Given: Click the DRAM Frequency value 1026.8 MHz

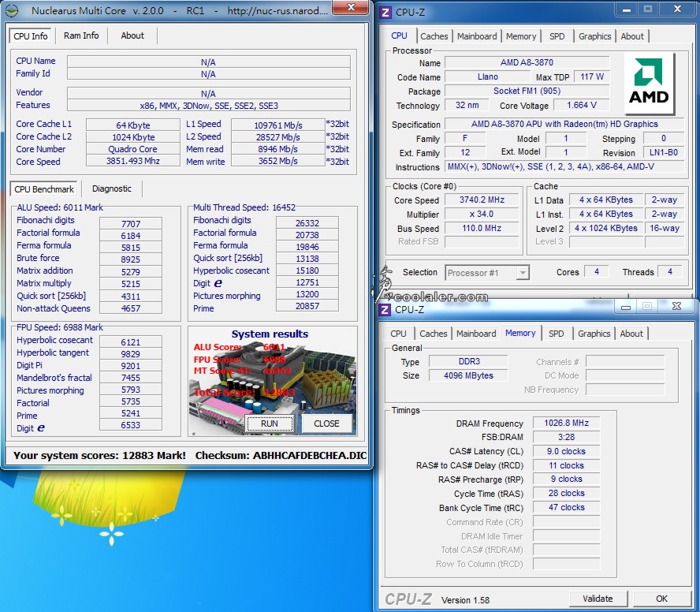Looking at the screenshot, I should [567, 423].
